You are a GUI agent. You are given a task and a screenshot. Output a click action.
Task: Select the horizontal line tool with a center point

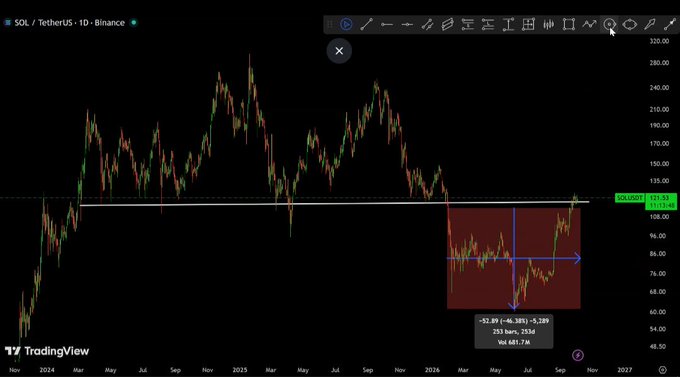[407, 25]
